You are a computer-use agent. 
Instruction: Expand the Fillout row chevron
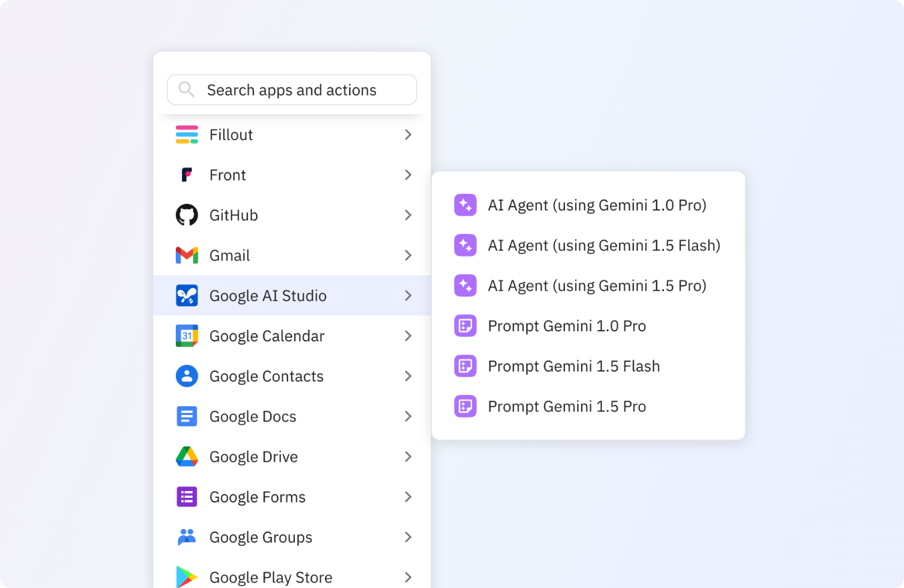(x=408, y=135)
